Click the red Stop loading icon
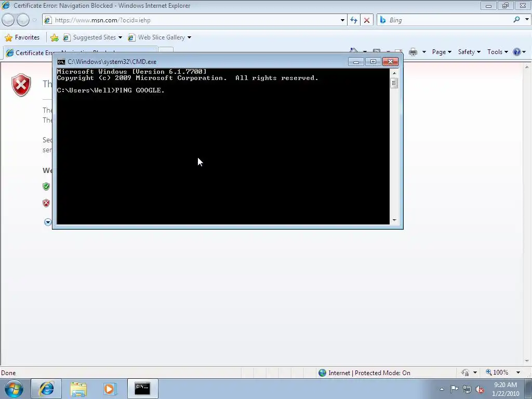The width and height of the screenshot is (532, 399). (x=366, y=20)
